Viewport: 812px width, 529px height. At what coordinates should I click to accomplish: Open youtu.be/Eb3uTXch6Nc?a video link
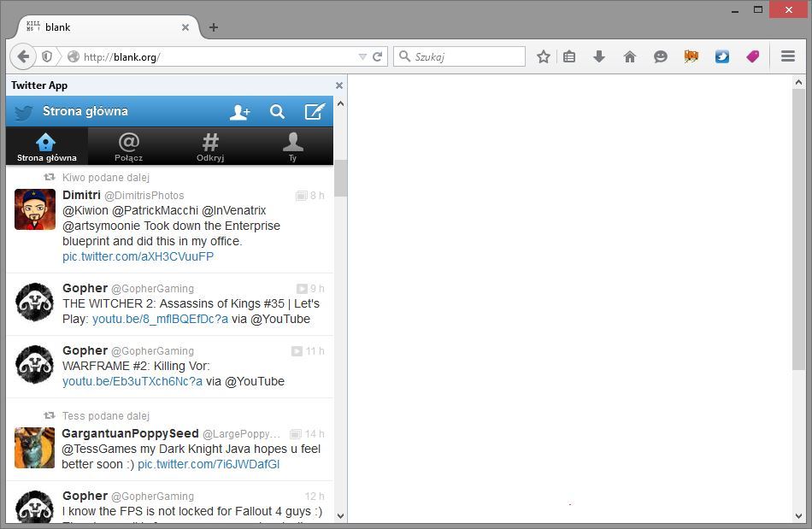(132, 381)
